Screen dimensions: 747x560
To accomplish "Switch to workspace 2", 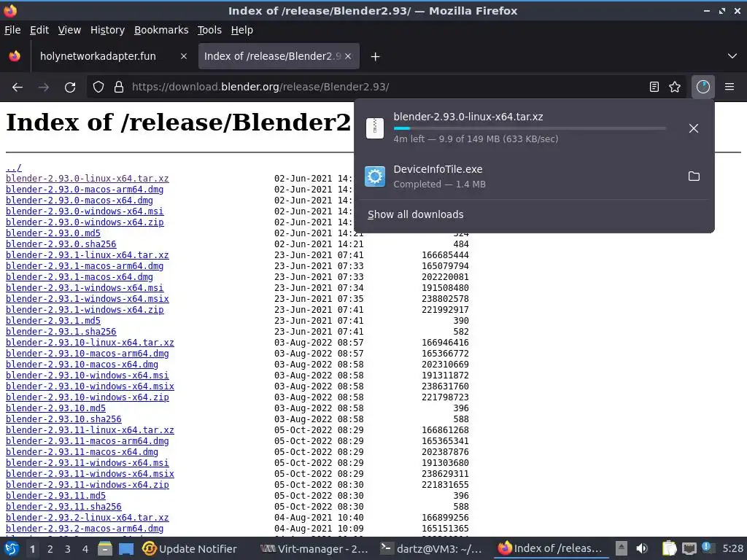I will (50, 550).
